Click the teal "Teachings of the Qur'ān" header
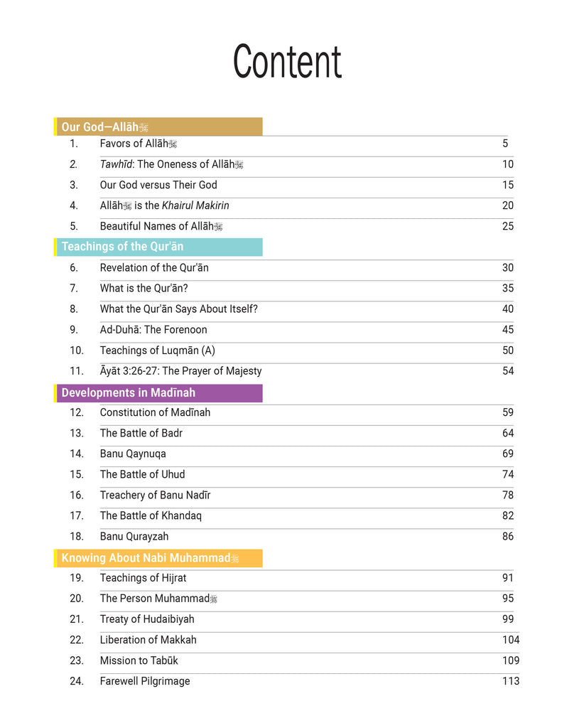562x728 pixels. coord(122,247)
